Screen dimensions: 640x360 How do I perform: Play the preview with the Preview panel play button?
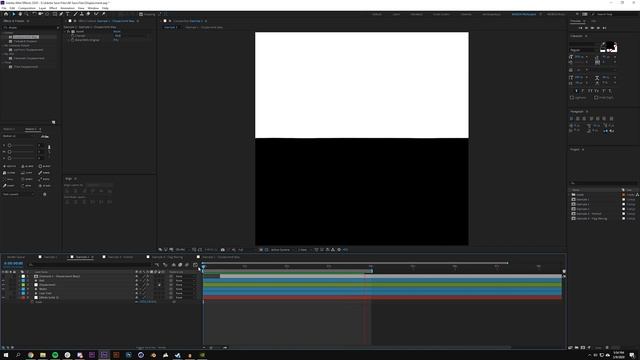592,28
